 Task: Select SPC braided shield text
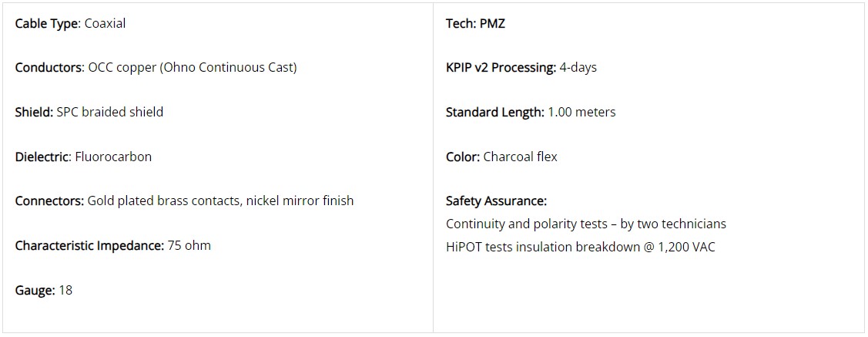click(x=110, y=112)
